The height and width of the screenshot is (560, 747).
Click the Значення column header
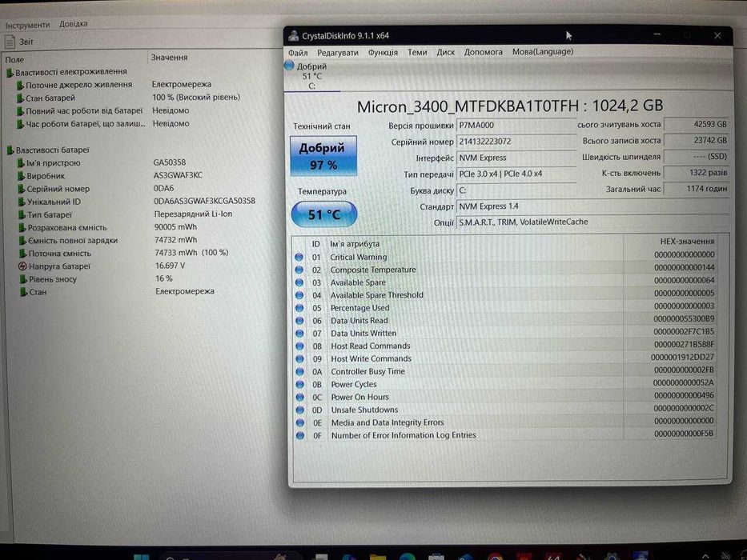pyautogui.click(x=169, y=57)
